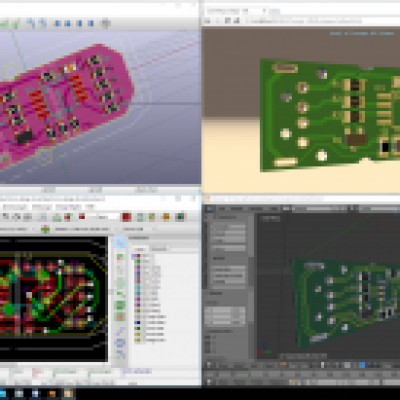
Task: Click the dark blue layer color swatch
Action: (x=137, y=322)
